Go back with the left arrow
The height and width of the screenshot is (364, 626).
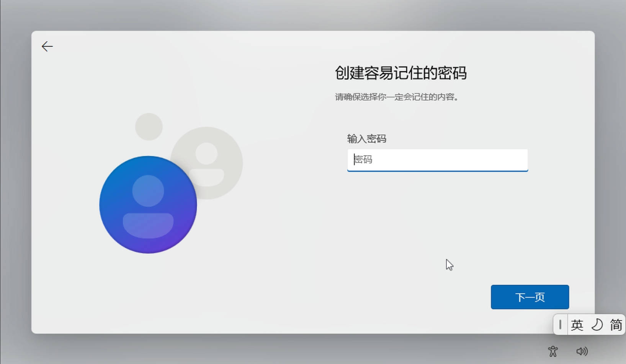point(47,46)
